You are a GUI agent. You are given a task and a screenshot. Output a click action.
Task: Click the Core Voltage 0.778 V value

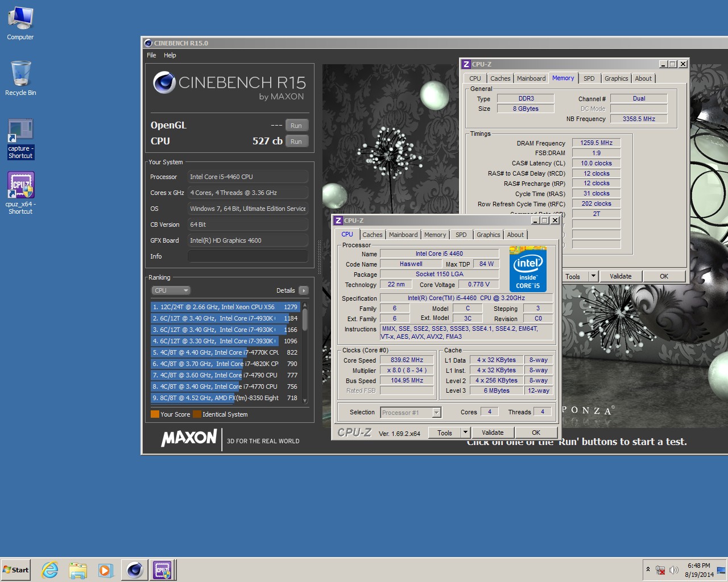point(478,285)
